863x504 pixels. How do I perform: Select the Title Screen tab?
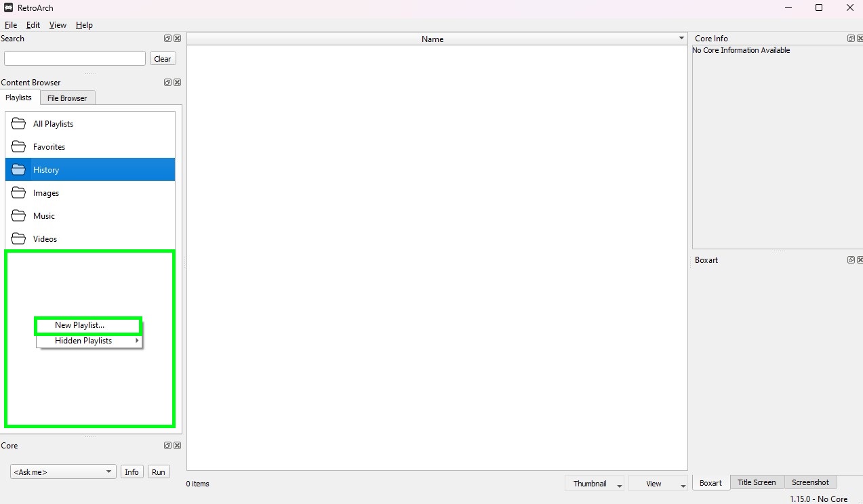point(757,482)
